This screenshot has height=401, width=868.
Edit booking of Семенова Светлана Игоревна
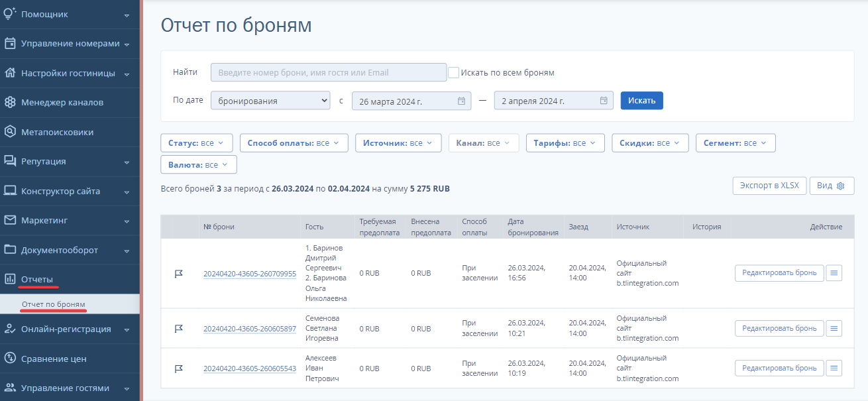pos(779,328)
